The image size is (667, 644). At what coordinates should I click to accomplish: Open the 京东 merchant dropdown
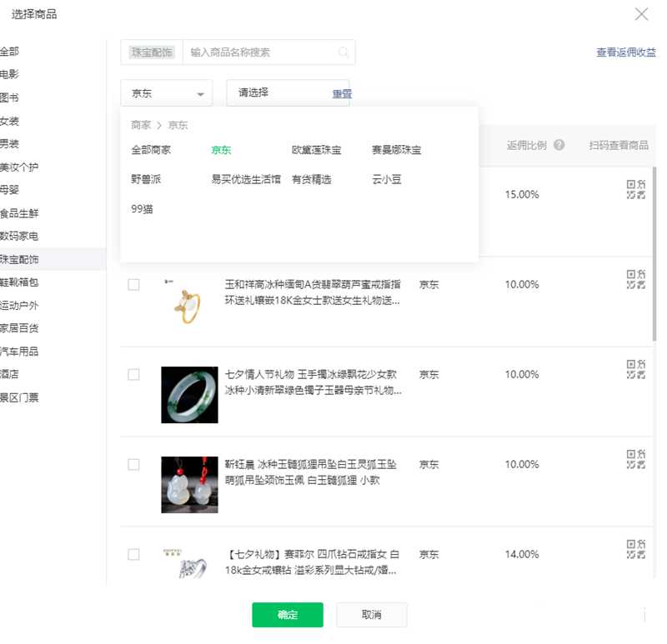[x=166, y=93]
